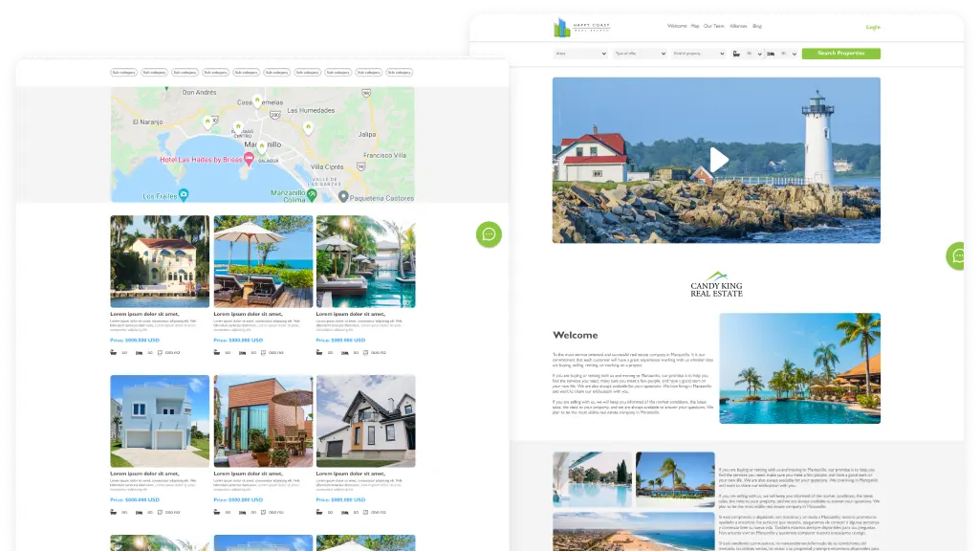This screenshot has width=980, height=552.
Task: Select the house pin beside El Naranjo
Action: (207, 121)
